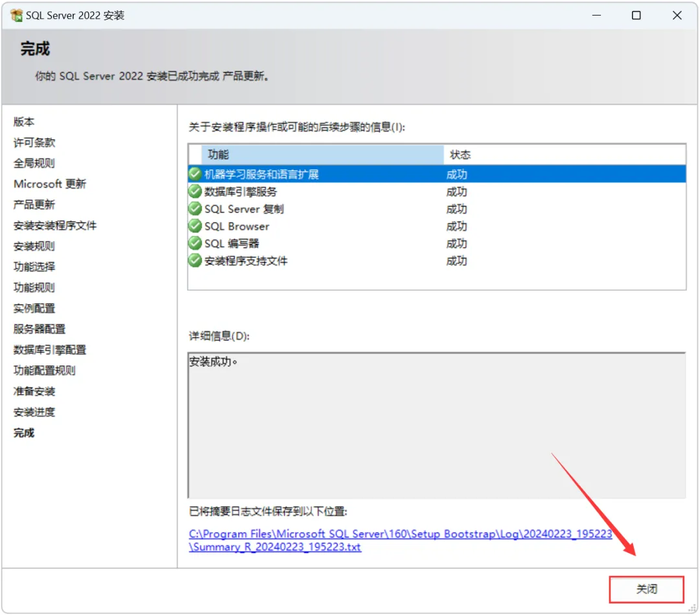Click green check icon for SQL 编写器
Image resolution: width=700 pixels, height=615 pixels.
(x=195, y=244)
